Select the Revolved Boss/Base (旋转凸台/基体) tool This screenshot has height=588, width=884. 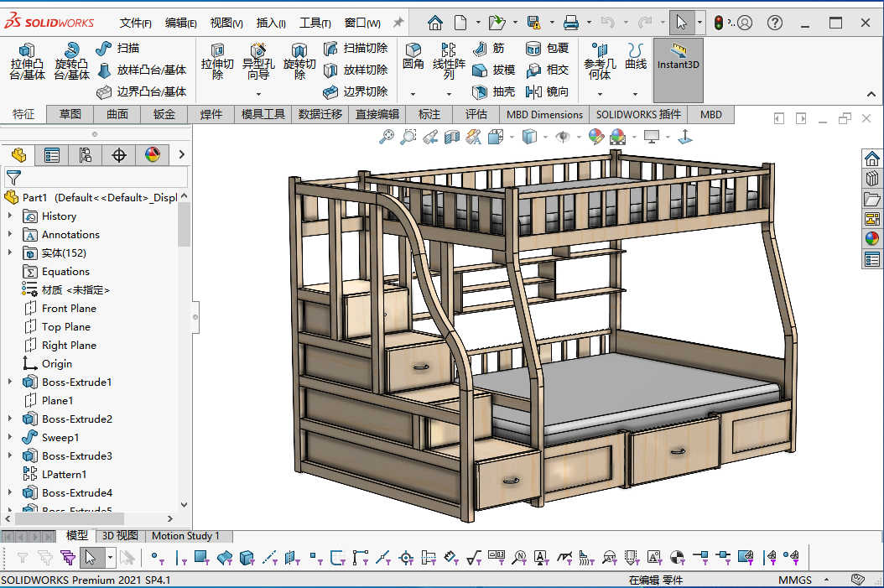(71, 61)
